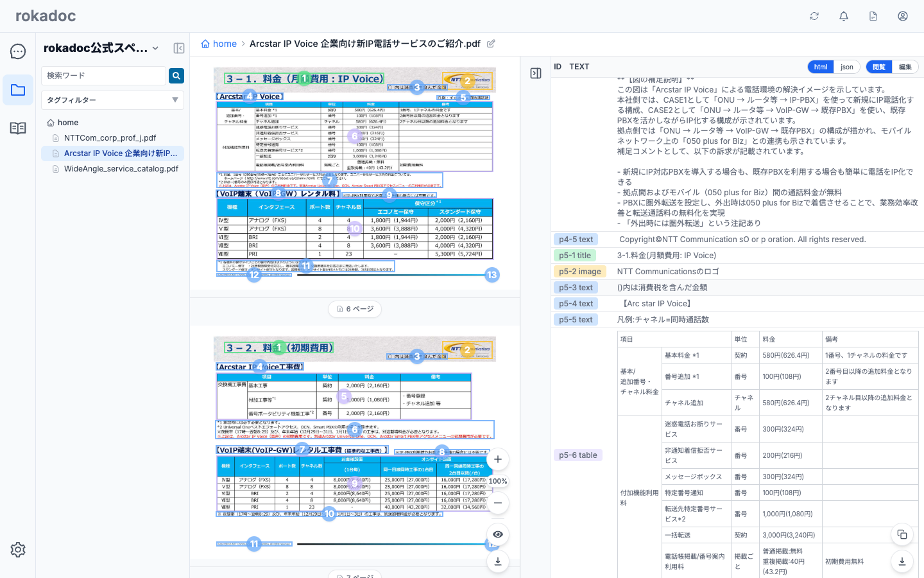The width and height of the screenshot is (924, 578).
Task: Select the 閲覧 view mode
Action: [x=879, y=67]
